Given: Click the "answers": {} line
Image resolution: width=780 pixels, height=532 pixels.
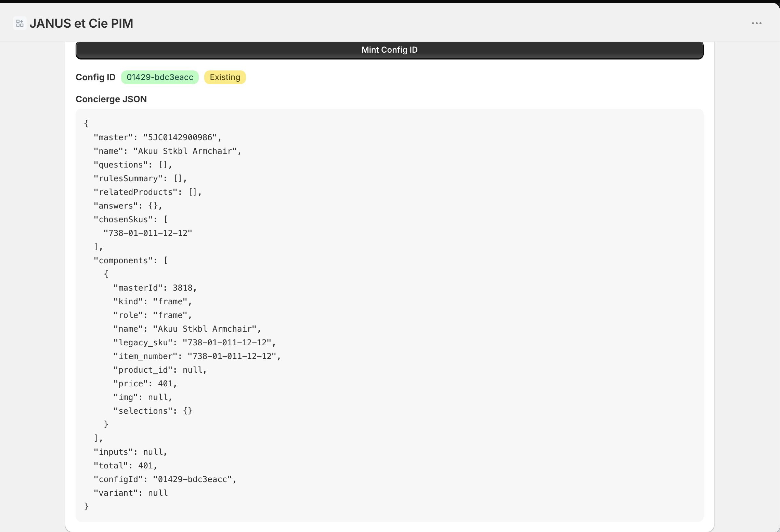Looking at the screenshot, I should [128, 206].
